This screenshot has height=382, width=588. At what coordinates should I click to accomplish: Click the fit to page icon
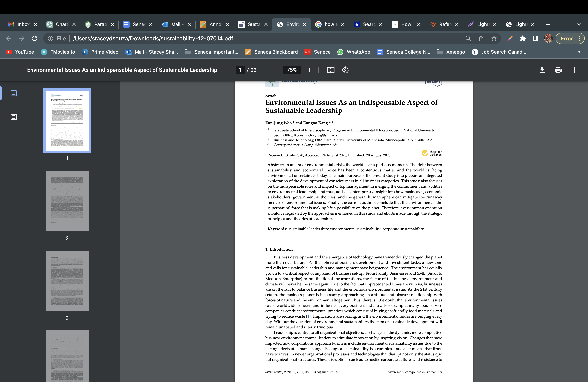[x=331, y=70]
